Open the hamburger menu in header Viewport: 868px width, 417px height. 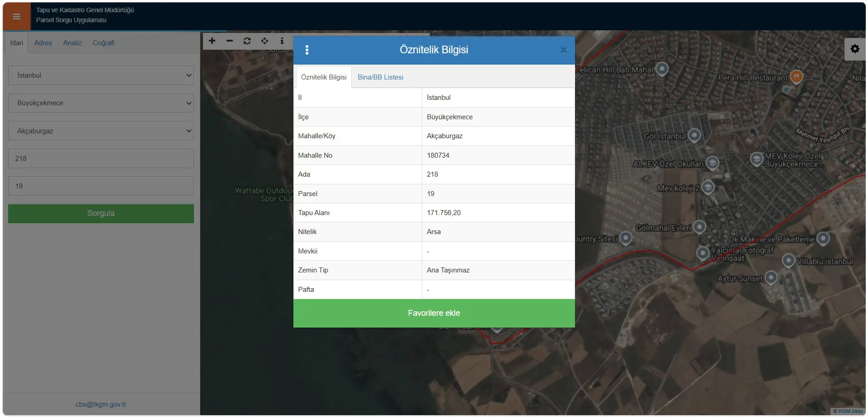[17, 17]
